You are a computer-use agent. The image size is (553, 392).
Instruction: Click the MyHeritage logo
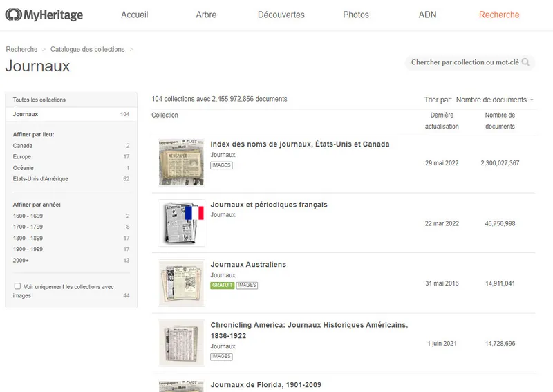(x=44, y=15)
